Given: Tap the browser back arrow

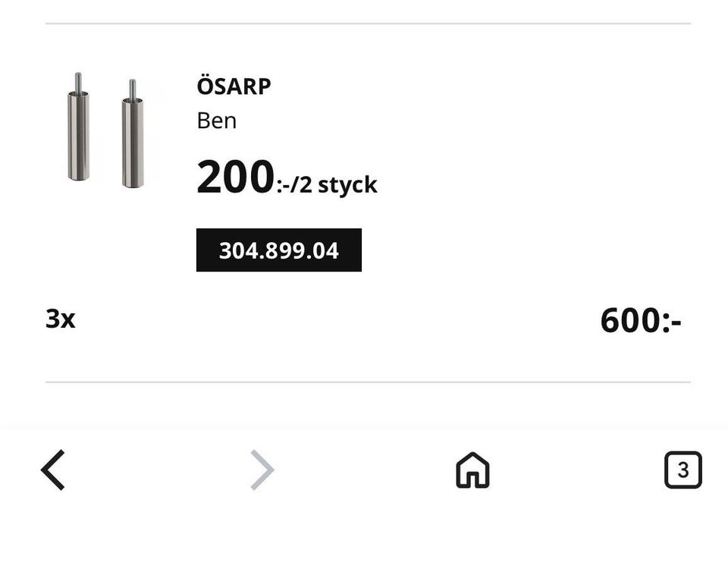Looking at the screenshot, I should point(53,470).
